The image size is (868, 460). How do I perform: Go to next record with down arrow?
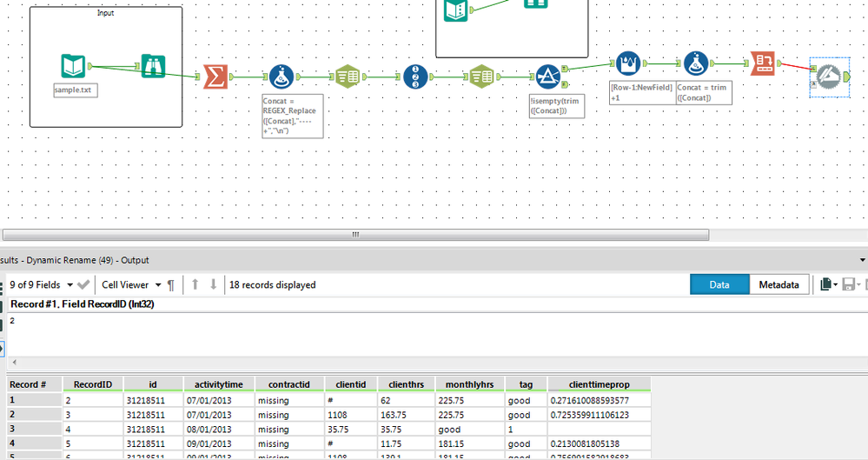pyautogui.click(x=213, y=285)
